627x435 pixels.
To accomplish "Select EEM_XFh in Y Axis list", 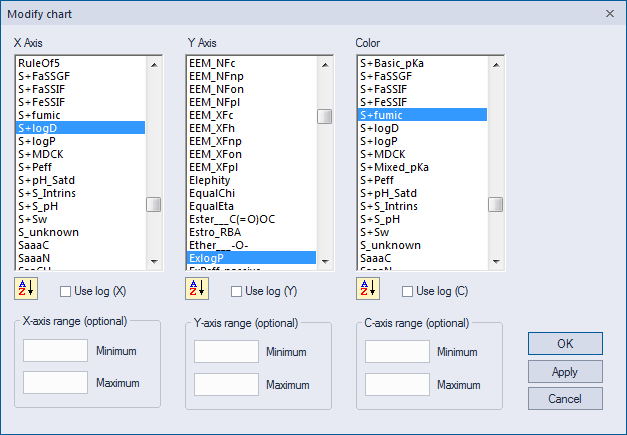I will pyautogui.click(x=252, y=128).
